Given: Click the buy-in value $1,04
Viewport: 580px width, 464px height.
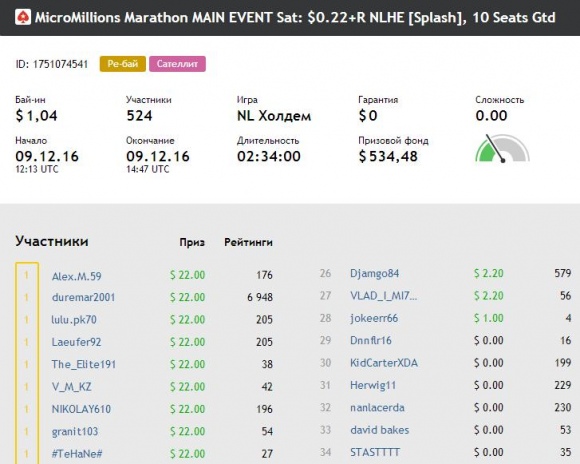Looking at the screenshot, I should 36,116.
